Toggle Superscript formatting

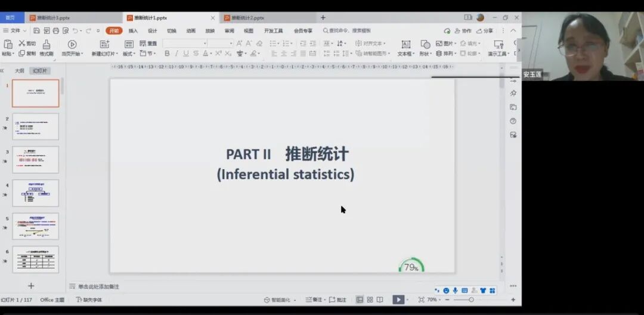218,54
